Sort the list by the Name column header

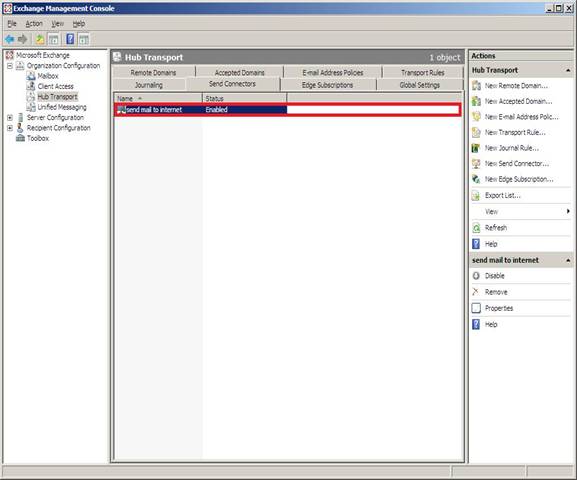click(158, 98)
